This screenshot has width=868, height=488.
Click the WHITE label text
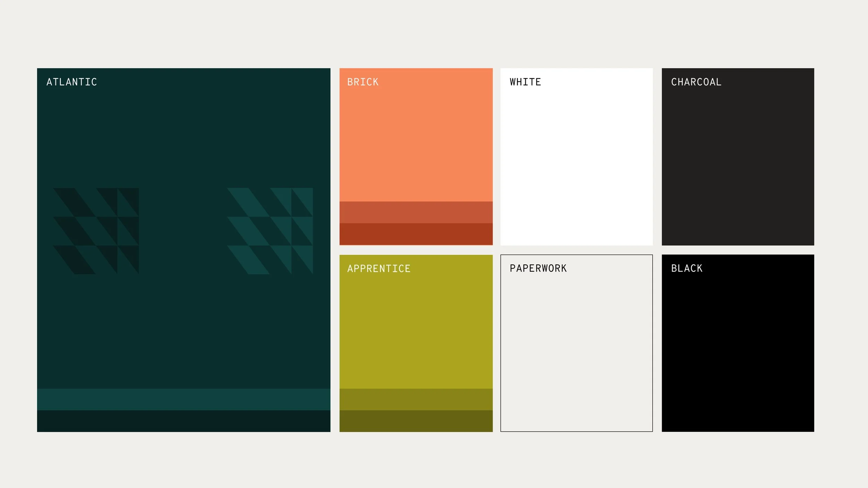[525, 82]
